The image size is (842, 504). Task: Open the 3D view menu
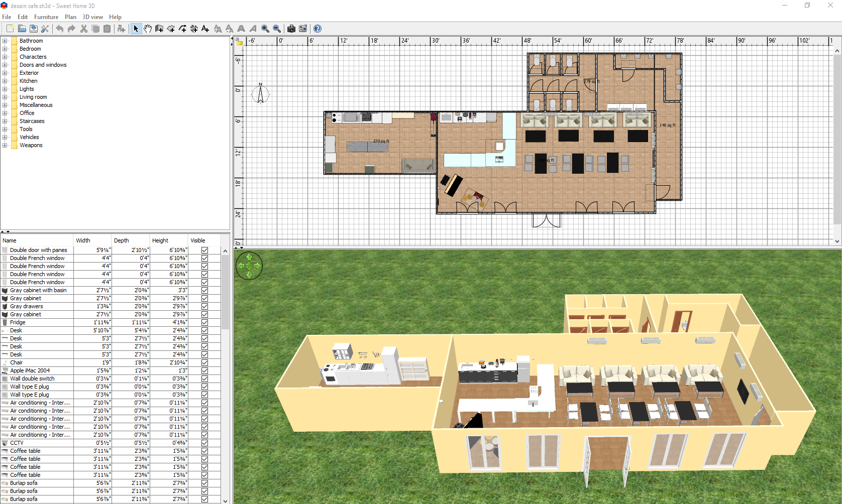92,17
